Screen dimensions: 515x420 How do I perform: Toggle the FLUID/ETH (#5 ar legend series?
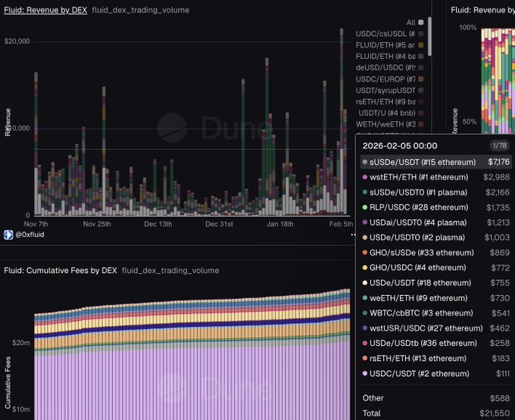tap(389, 45)
